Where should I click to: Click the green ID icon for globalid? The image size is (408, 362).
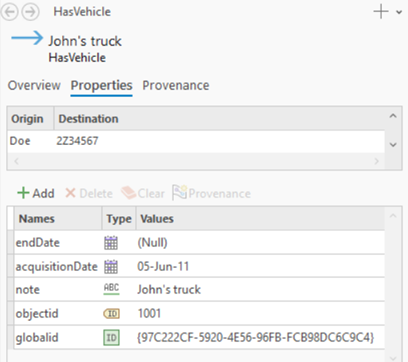pos(111,338)
